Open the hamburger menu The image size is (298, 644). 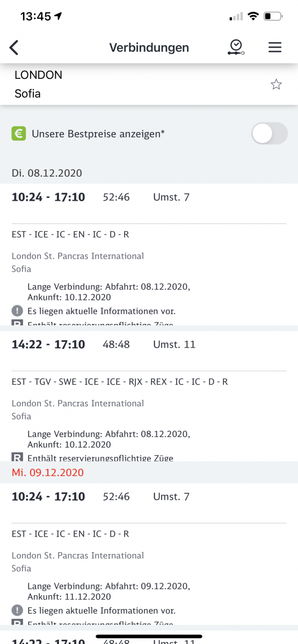tap(275, 47)
